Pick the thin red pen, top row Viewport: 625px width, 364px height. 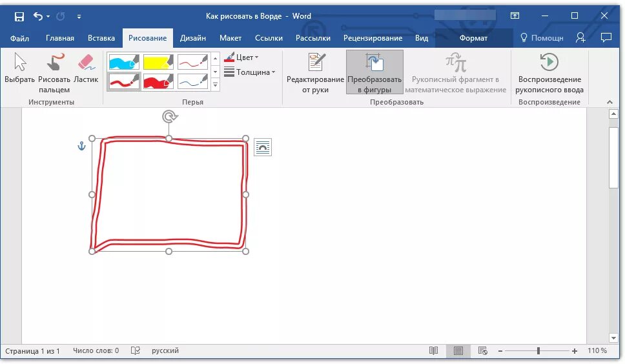tap(192, 61)
